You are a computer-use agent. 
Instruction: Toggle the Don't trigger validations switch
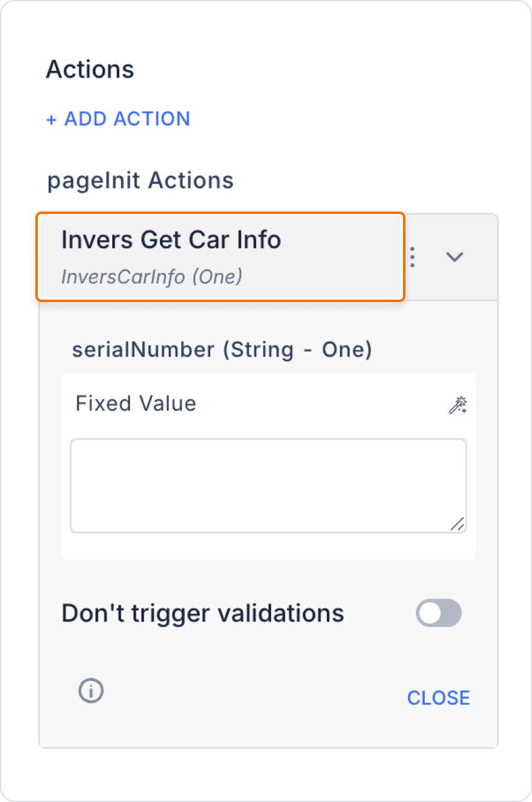click(x=439, y=613)
